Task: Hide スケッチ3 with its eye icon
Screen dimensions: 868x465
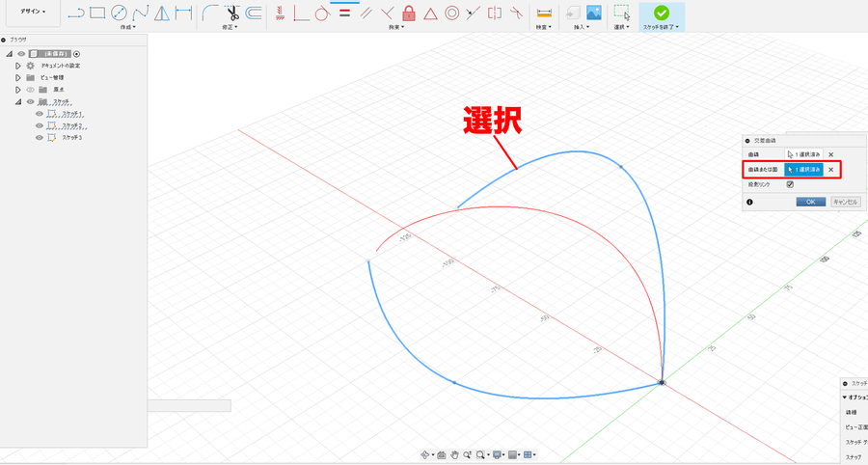Action: [x=40, y=138]
